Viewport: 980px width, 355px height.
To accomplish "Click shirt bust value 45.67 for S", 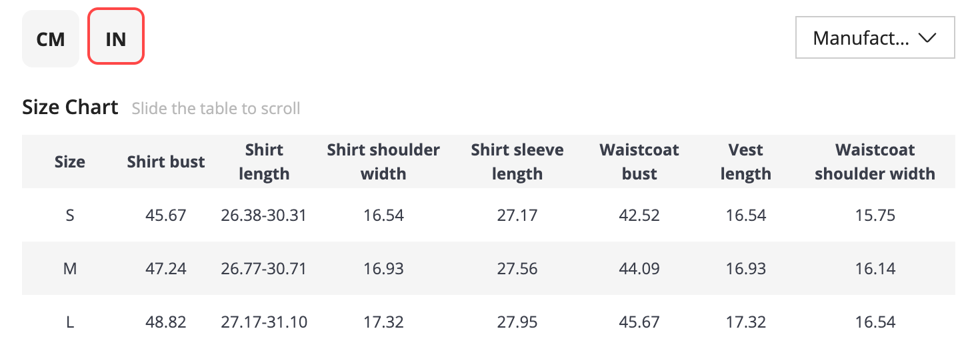I will pos(166,216).
